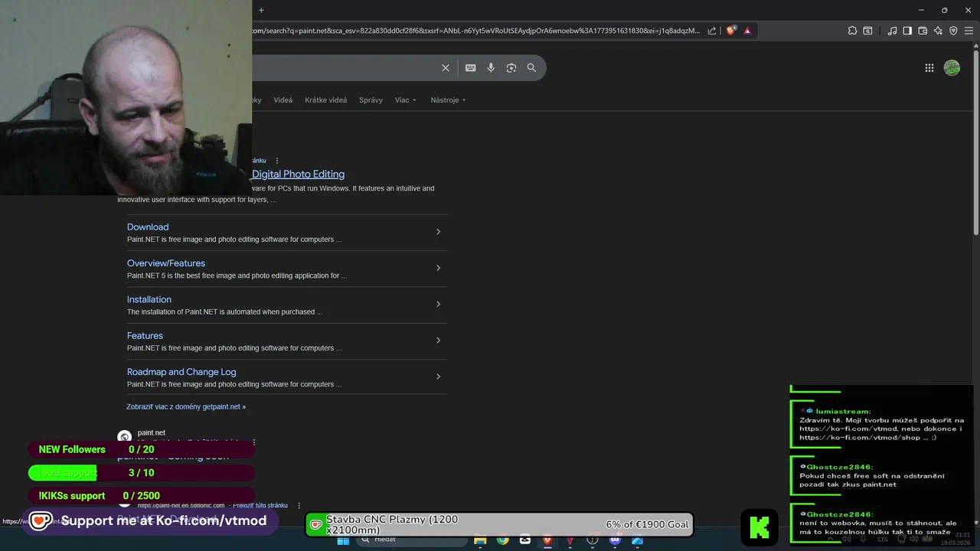Switch to the Správy news tab
Screen dimensions: 980x551
pos(371,100)
